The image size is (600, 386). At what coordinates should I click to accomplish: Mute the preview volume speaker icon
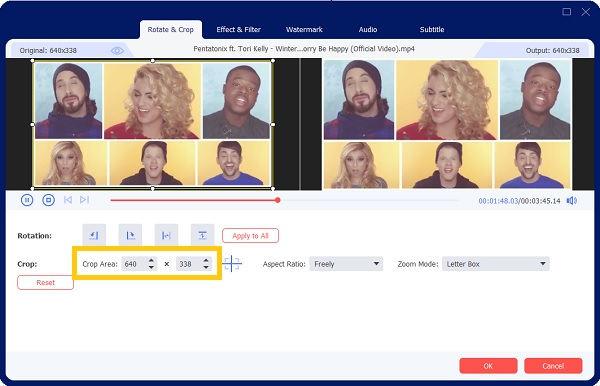coord(572,200)
